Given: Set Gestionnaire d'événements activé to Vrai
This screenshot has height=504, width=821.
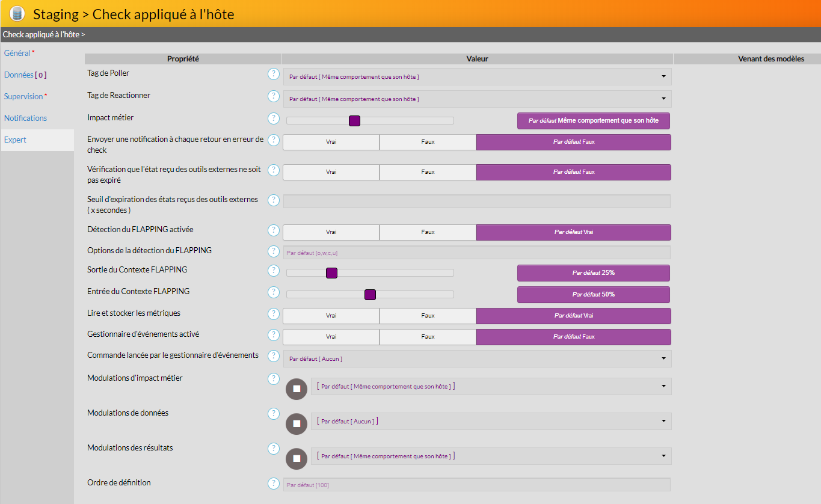Looking at the screenshot, I should pyautogui.click(x=331, y=337).
